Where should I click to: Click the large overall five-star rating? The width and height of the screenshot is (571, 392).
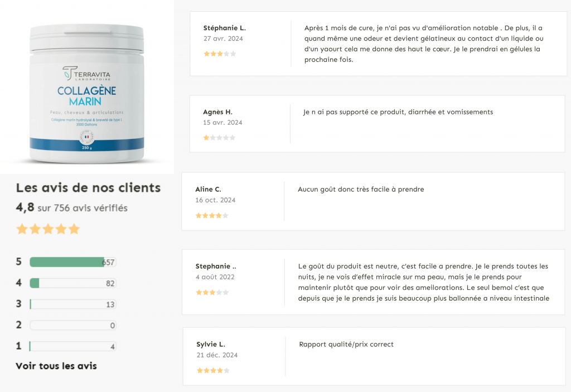point(48,229)
